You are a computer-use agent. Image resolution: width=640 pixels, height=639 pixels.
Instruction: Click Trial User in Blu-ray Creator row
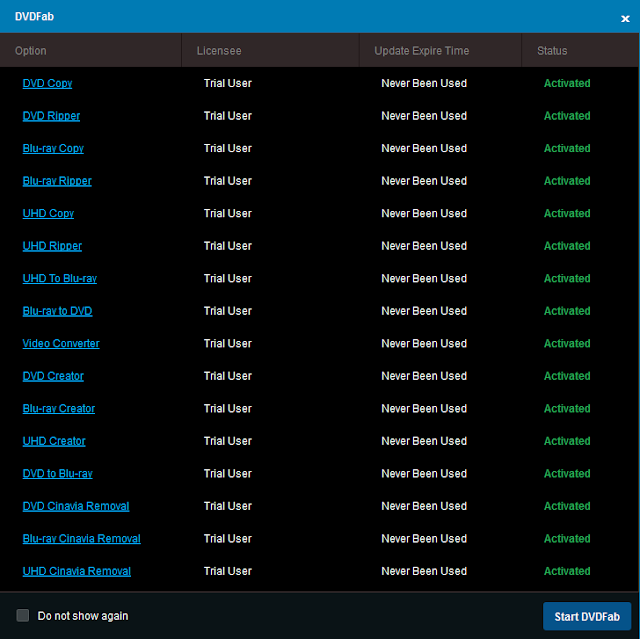tap(228, 409)
